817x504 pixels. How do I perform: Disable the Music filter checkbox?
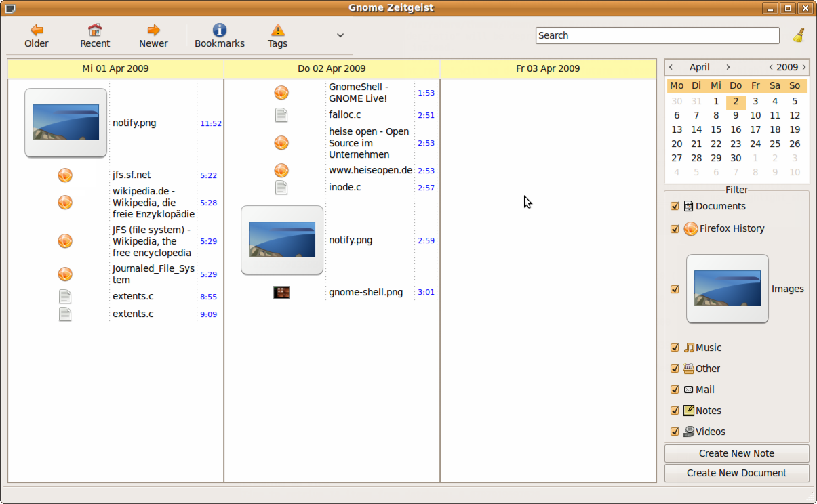point(675,348)
